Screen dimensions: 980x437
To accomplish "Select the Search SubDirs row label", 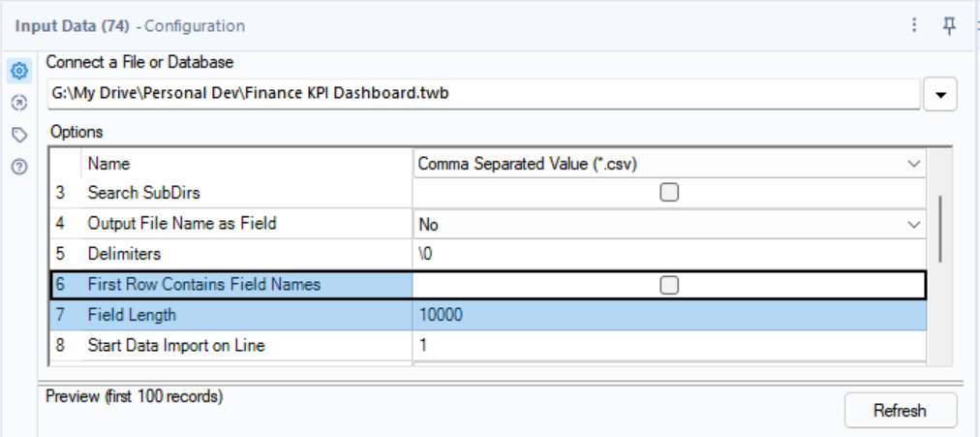I will [x=143, y=193].
